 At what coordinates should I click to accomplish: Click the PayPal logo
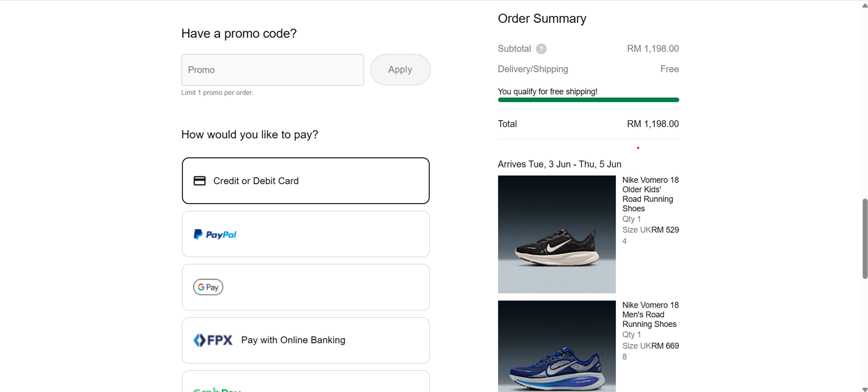[215, 234]
